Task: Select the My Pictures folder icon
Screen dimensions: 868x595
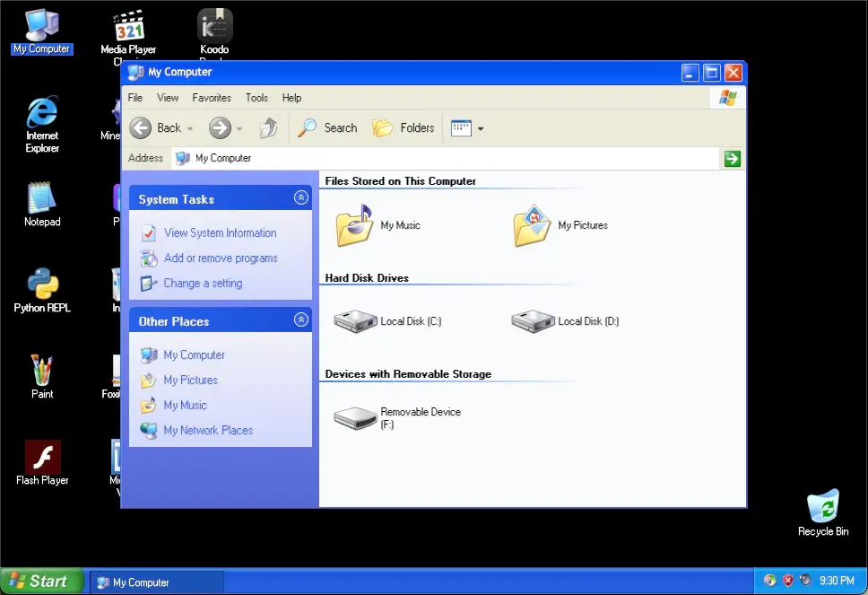Action: click(x=532, y=225)
